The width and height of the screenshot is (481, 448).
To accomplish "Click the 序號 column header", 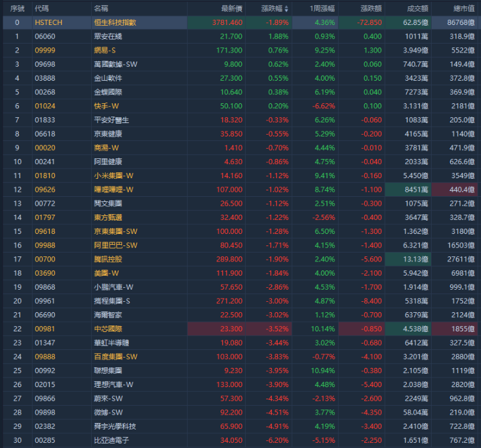I will [x=17, y=8].
